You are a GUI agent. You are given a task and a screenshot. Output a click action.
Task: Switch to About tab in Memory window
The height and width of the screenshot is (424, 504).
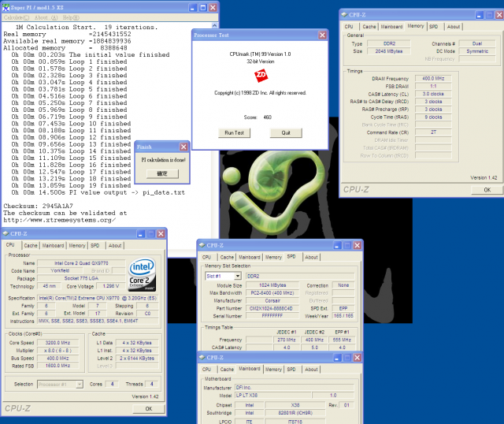(x=454, y=27)
